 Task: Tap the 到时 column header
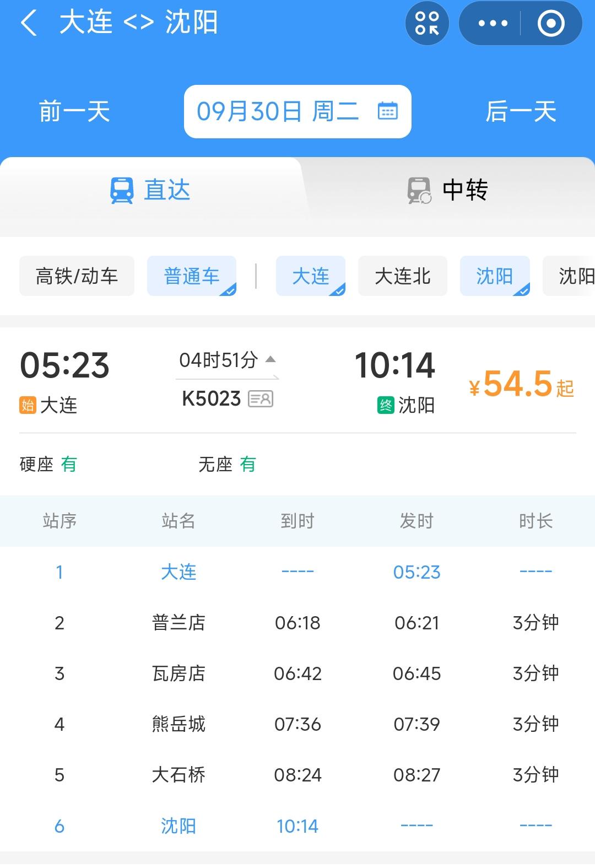tap(297, 521)
